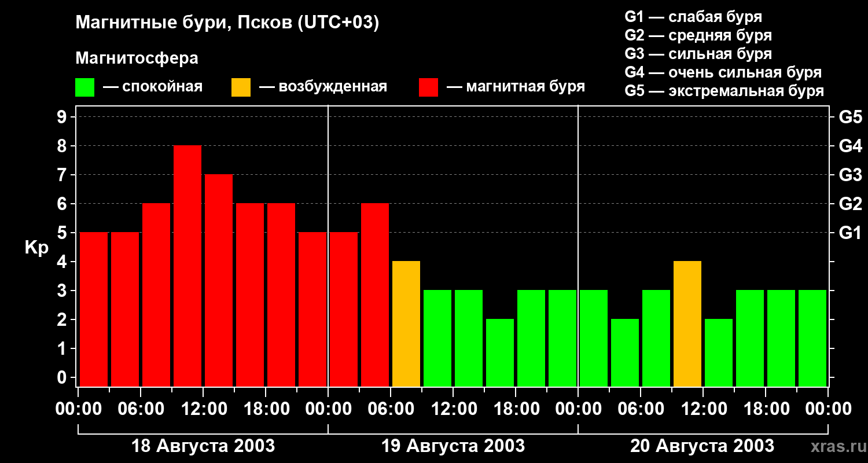Click the '12:00' label under 20 August
The image size is (868, 463).
point(703,409)
